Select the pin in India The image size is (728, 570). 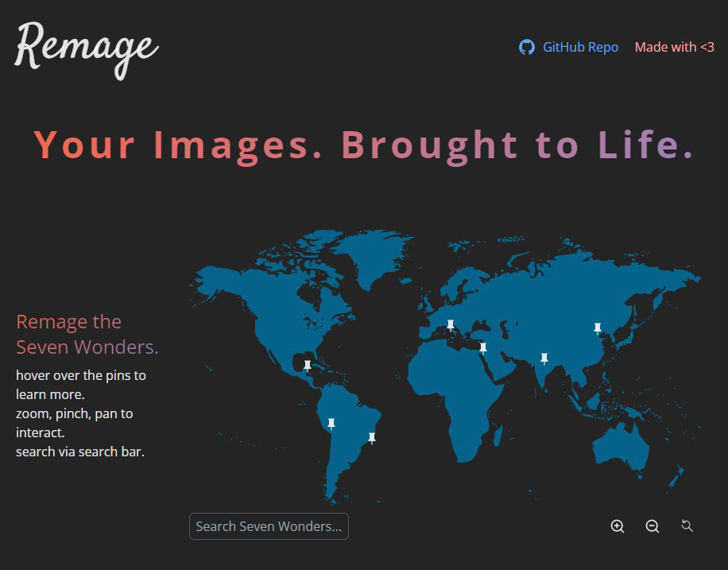click(x=544, y=359)
